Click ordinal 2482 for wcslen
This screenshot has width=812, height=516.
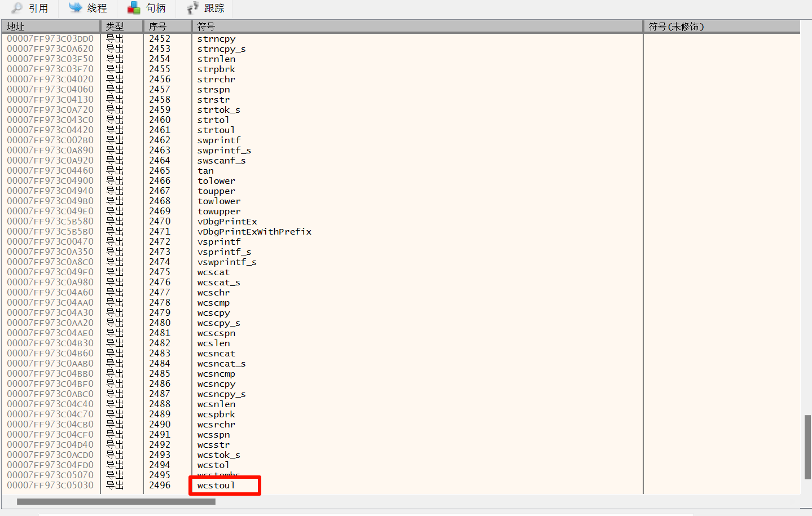[160, 343]
